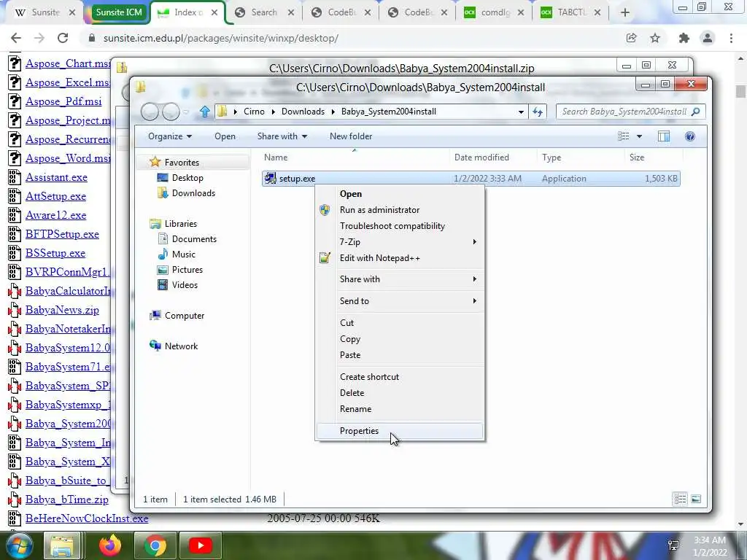This screenshot has width=747, height=560.
Task: Open Explorer help icon
Action: point(690,136)
